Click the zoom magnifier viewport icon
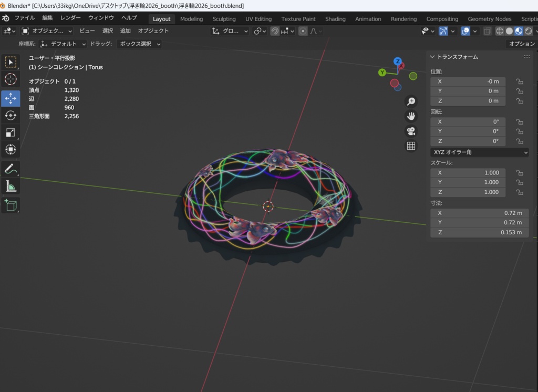Screen dimensions: 538x392 (411, 101)
